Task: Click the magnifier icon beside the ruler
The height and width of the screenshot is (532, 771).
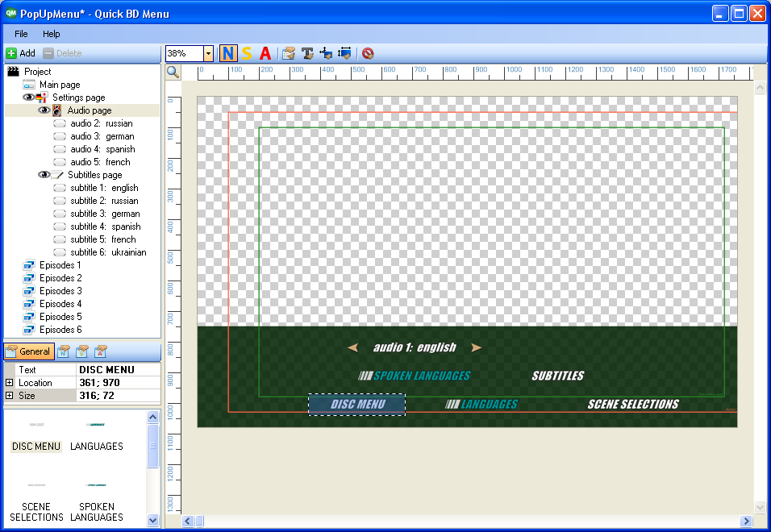Action: (173, 72)
